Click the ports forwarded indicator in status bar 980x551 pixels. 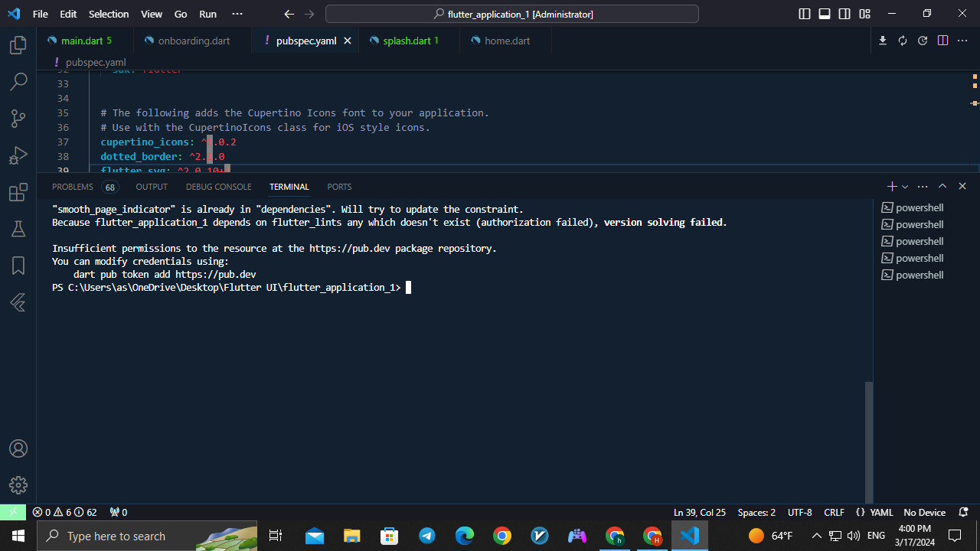point(119,512)
